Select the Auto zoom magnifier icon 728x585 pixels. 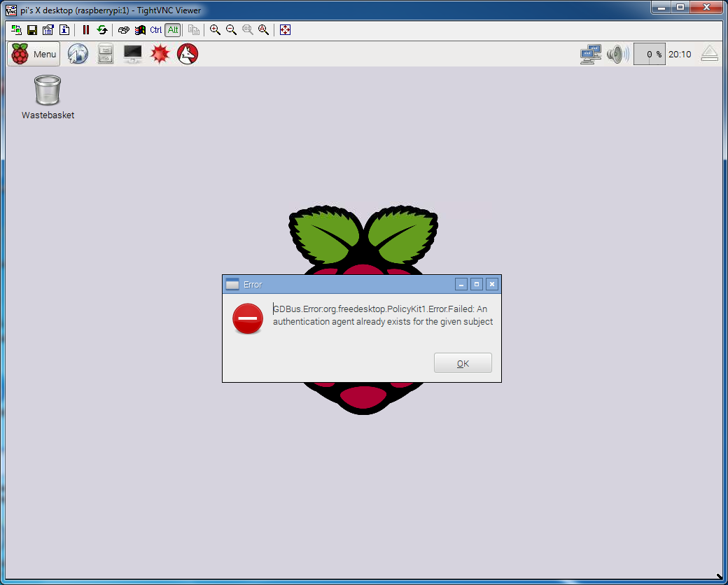[x=264, y=30]
